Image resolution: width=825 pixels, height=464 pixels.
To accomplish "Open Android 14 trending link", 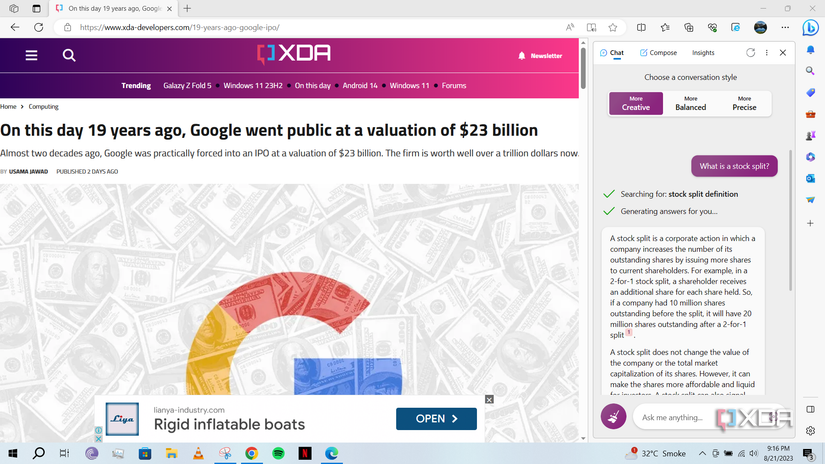I will coord(360,85).
